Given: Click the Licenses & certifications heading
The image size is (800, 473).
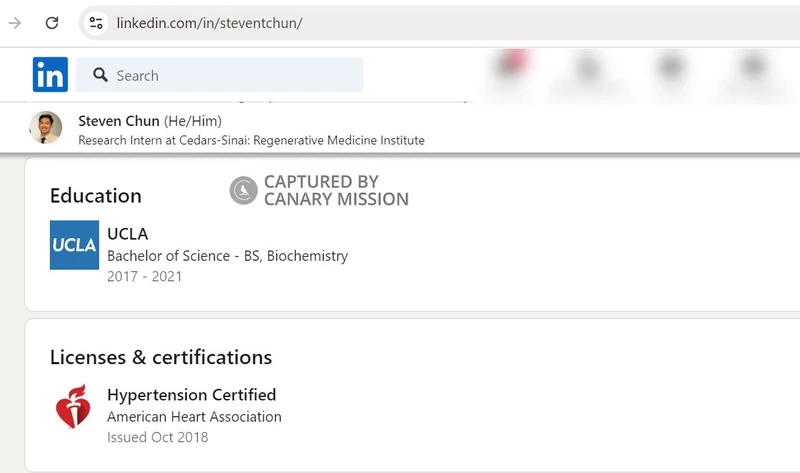Looking at the screenshot, I should [161, 357].
